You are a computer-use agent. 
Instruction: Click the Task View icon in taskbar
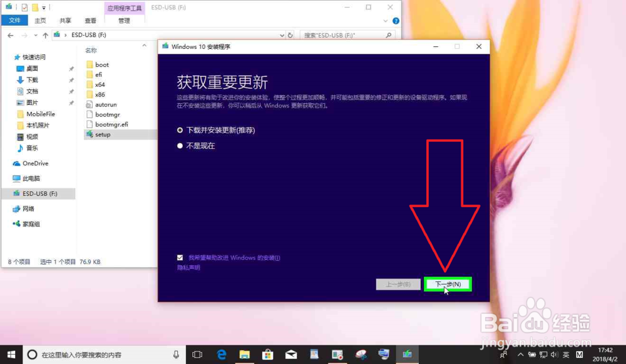pos(198,354)
